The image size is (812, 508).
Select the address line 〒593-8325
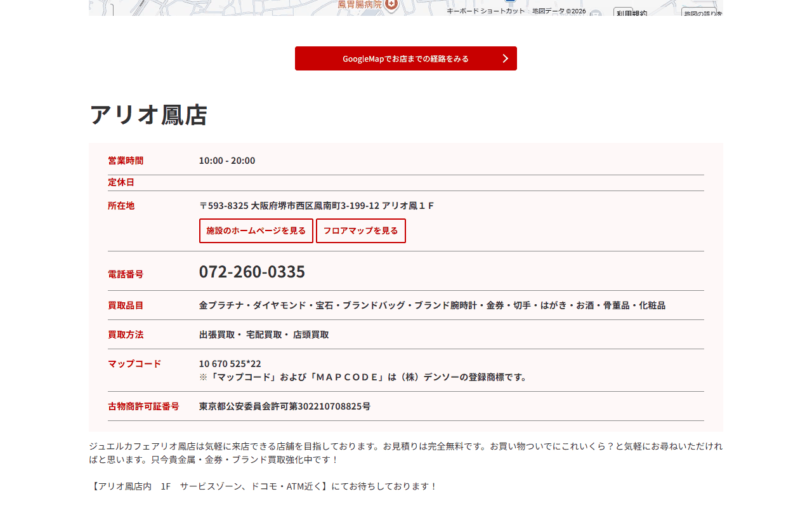[x=317, y=206]
